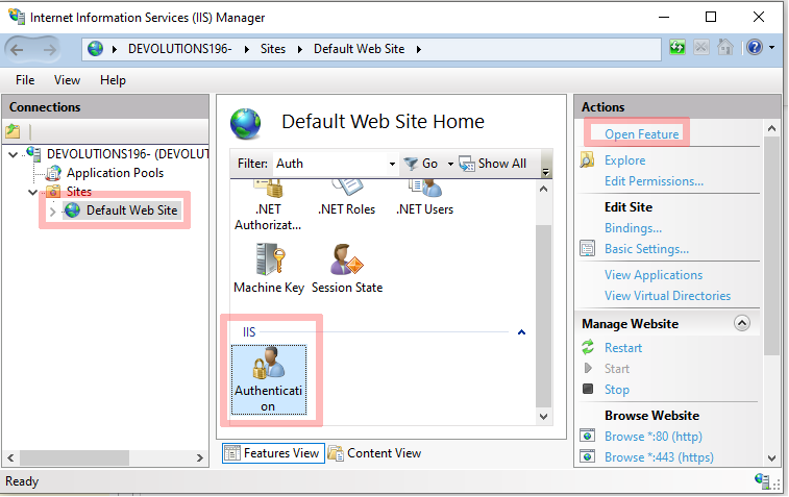The width and height of the screenshot is (789, 497).
Task: Expand the Default Web Site node
Action: pos(52,211)
